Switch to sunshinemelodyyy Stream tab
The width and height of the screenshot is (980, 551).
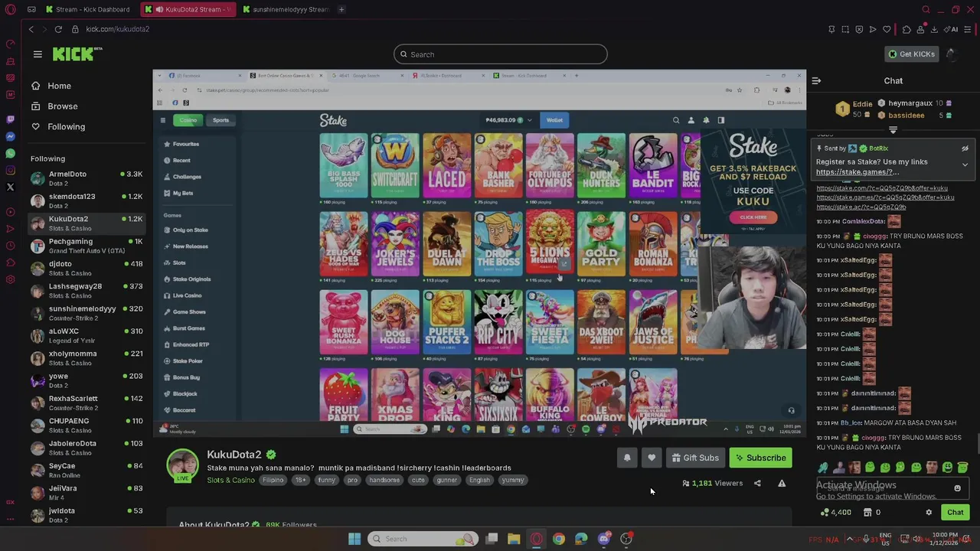click(x=285, y=9)
